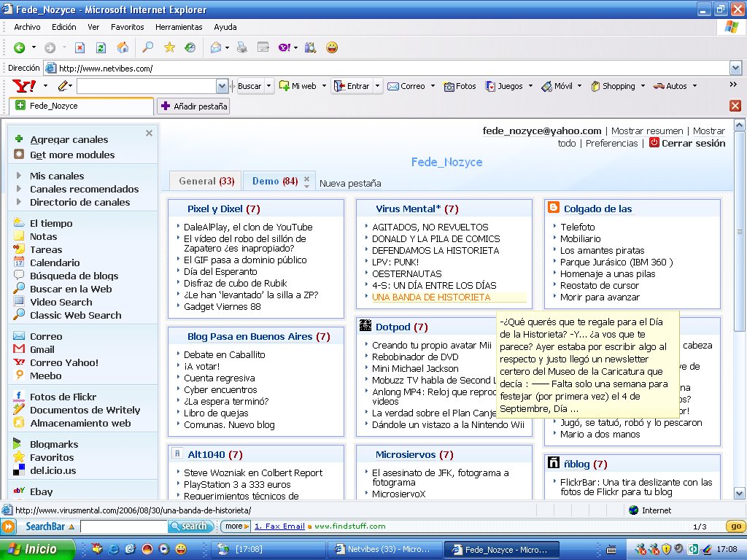This screenshot has height=560, width=747.
Task: Click the Yahoo! logo on Yahoo toolbar
Action: (24, 86)
